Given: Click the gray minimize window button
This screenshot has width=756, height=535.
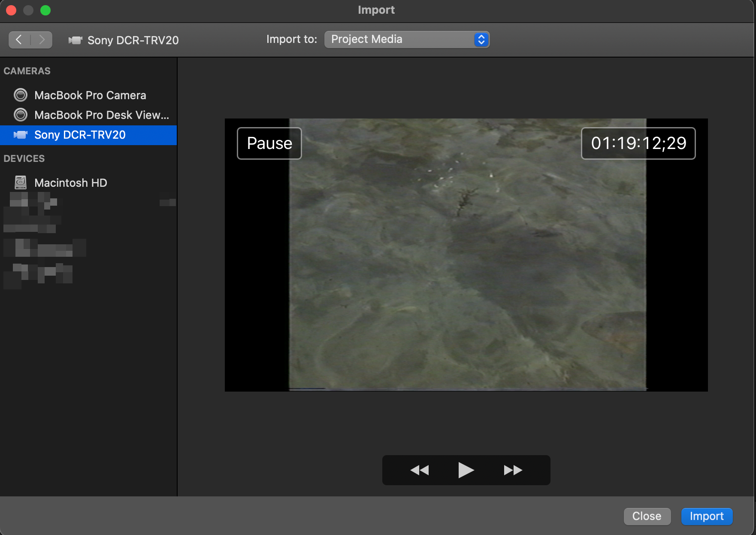Looking at the screenshot, I should click(x=28, y=10).
